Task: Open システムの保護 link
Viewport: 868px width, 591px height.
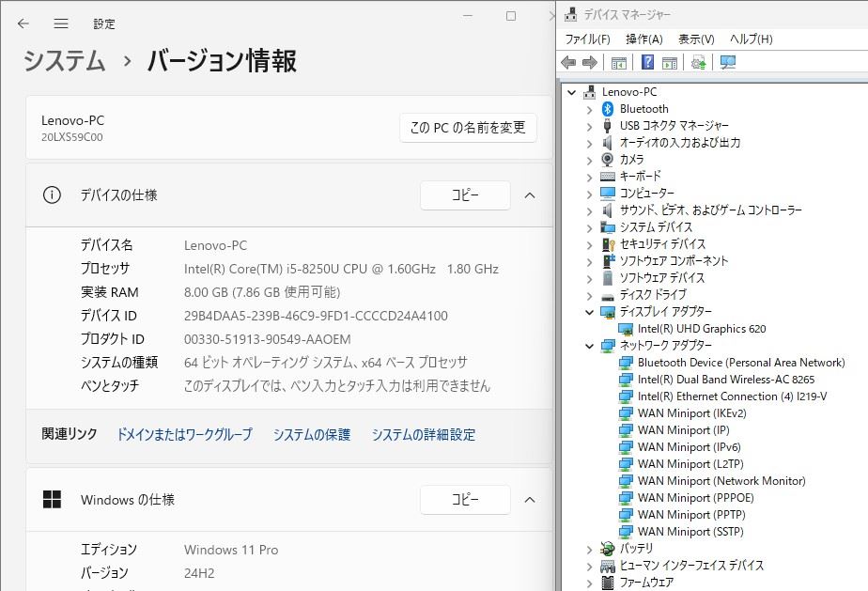Action: coord(312,434)
